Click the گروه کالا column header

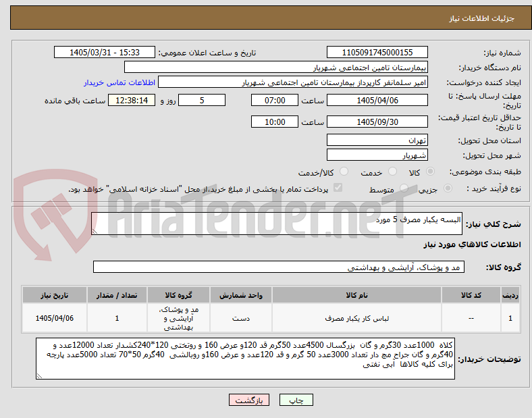pyautogui.click(x=178, y=295)
